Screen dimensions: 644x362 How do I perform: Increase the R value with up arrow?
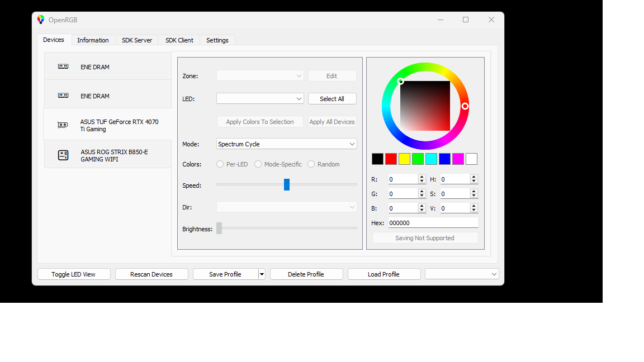pyautogui.click(x=422, y=177)
